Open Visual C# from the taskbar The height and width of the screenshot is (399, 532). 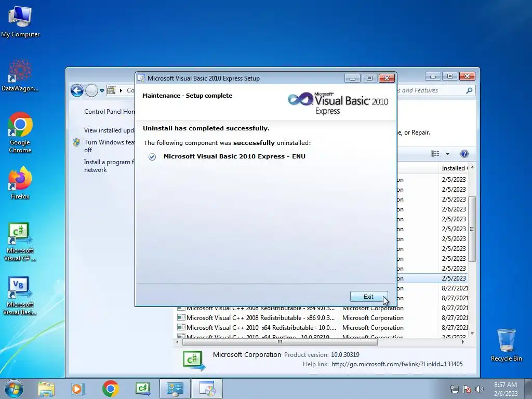(x=142, y=389)
